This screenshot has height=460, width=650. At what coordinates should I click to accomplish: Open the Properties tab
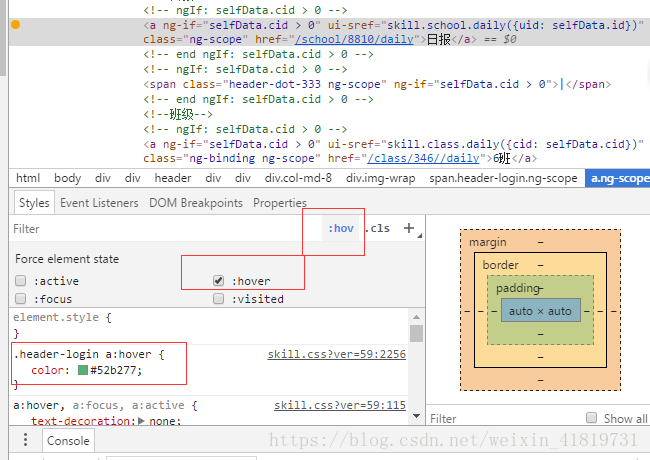pos(280,203)
